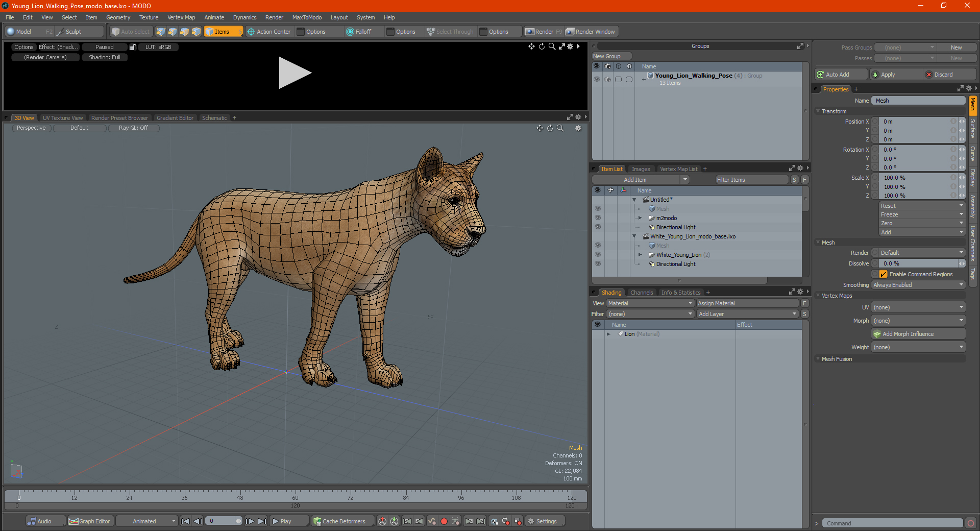The image size is (980, 531).
Task: Select Edges selection mode icon
Action: 173,32
